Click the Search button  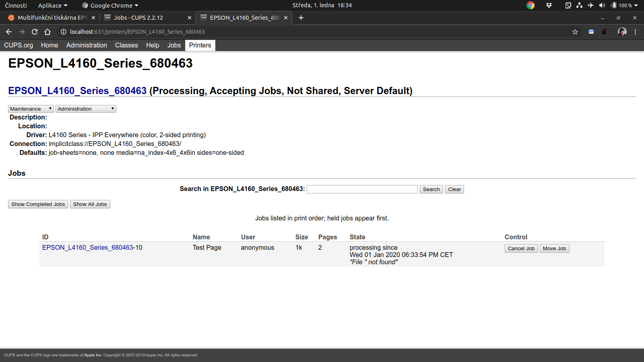[431, 189]
